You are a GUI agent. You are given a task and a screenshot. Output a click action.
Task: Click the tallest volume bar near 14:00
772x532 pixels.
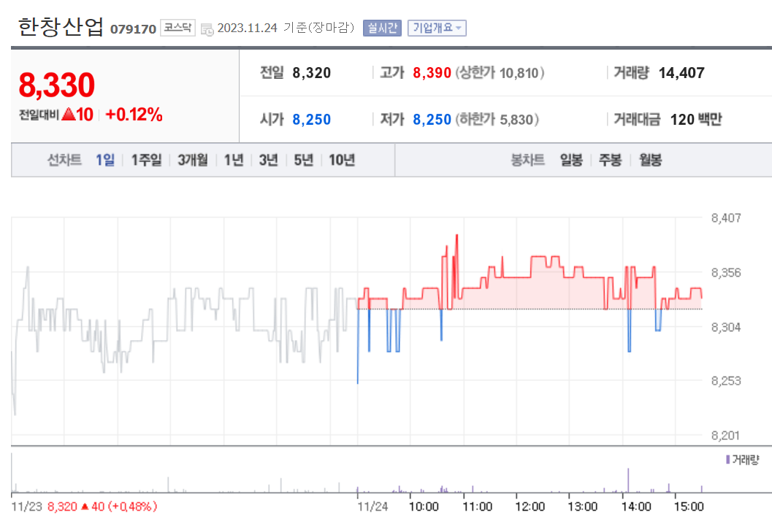tap(628, 480)
